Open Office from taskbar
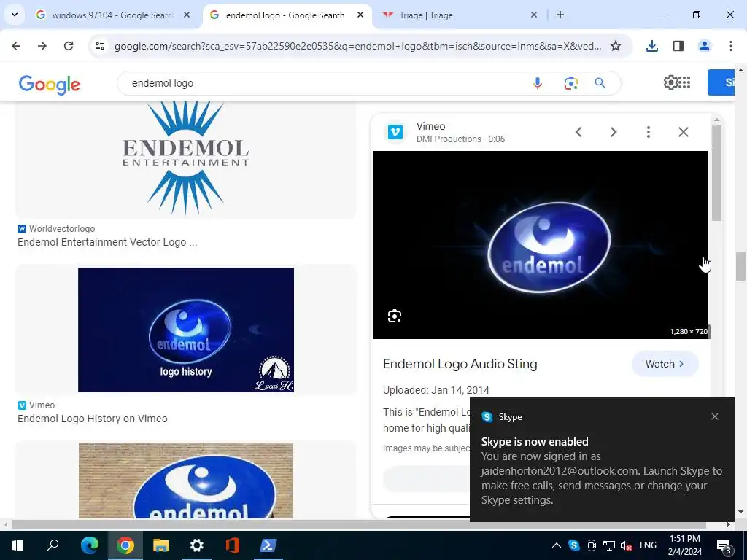The width and height of the screenshot is (747, 560). (x=233, y=545)
